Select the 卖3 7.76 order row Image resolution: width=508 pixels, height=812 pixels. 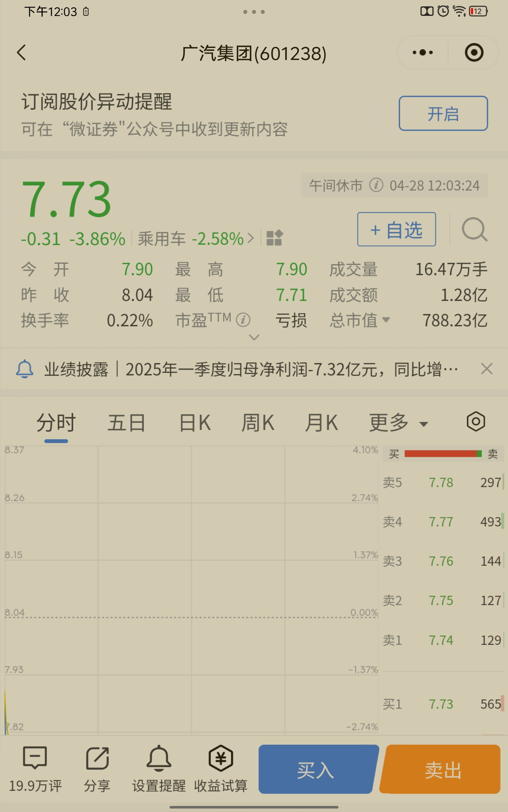[443, 561]
